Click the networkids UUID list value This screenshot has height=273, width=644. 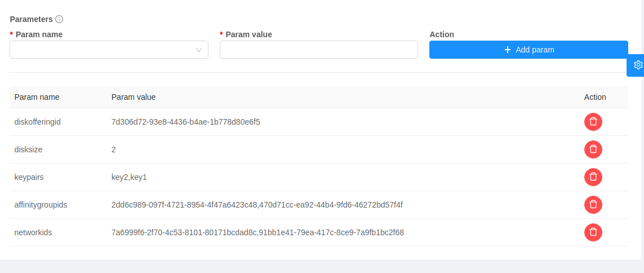(x=257, y=232)
